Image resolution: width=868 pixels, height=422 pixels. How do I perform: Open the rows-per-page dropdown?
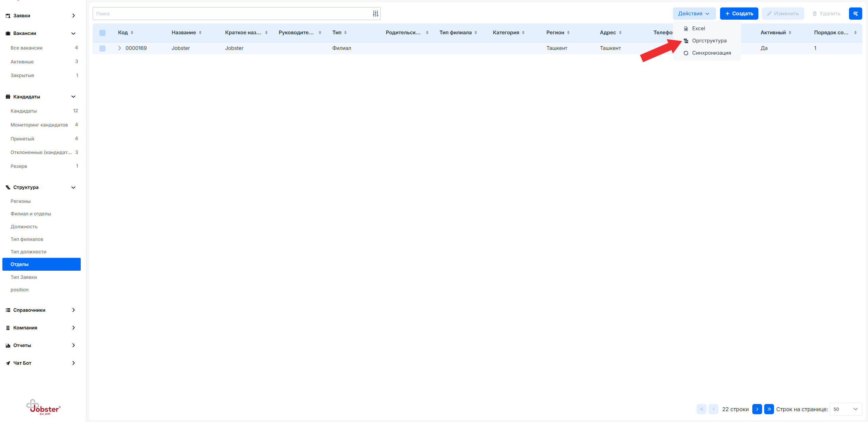click(x=845, y=409)
